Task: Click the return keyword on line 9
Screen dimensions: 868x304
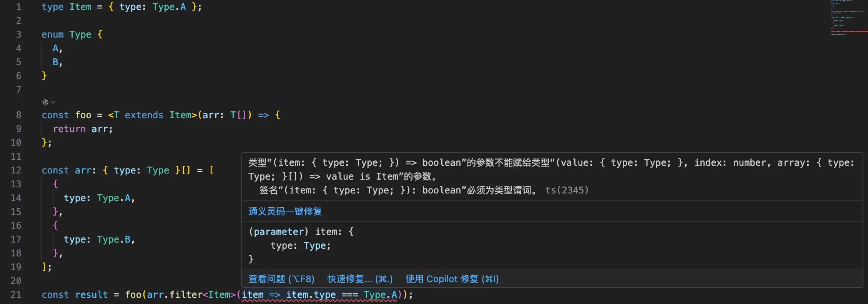Action: (69, 129)
